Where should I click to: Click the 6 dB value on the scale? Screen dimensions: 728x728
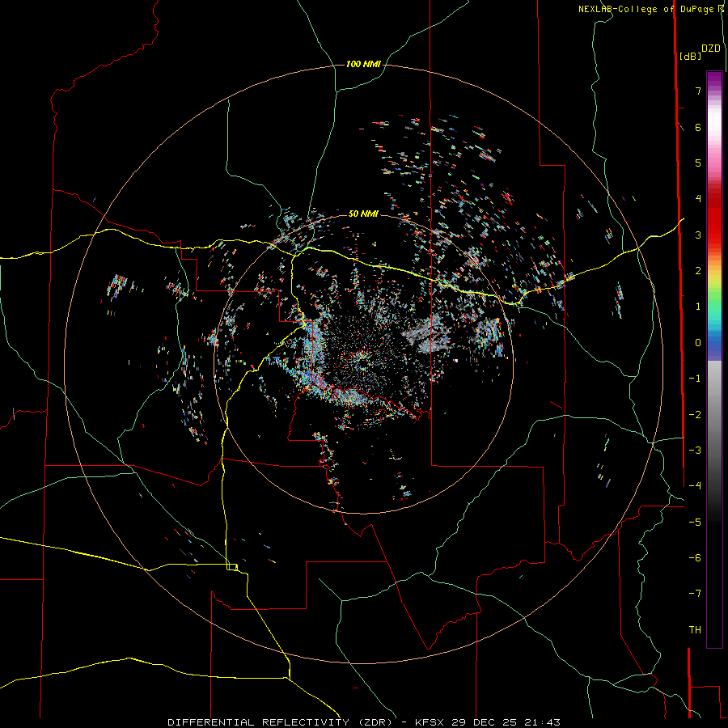(x=698, y=127)
